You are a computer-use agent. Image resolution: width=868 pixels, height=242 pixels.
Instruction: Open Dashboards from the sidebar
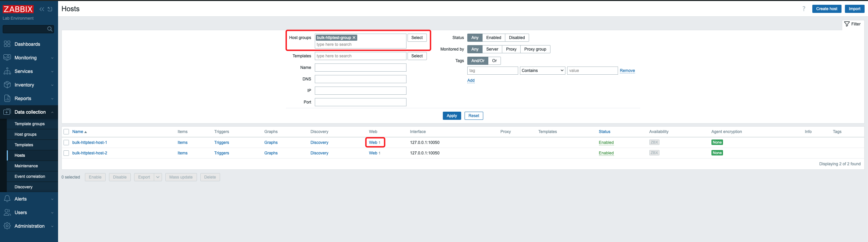[x=27, y=44]
